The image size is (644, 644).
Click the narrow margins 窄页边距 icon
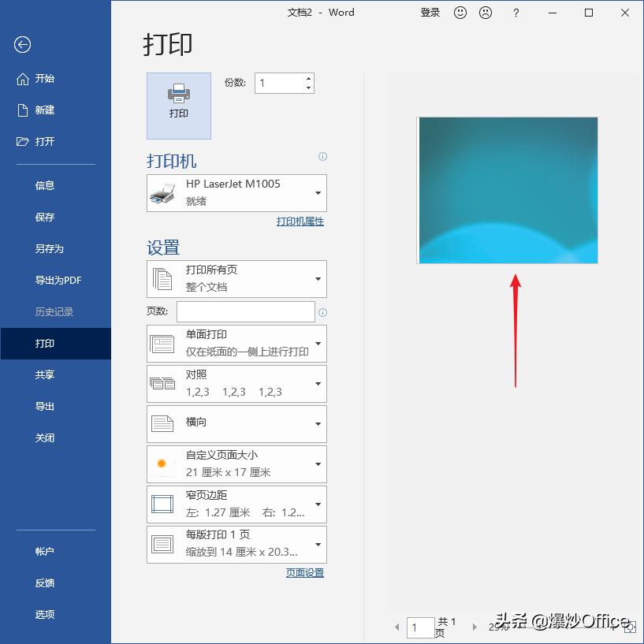coord(162,504)
